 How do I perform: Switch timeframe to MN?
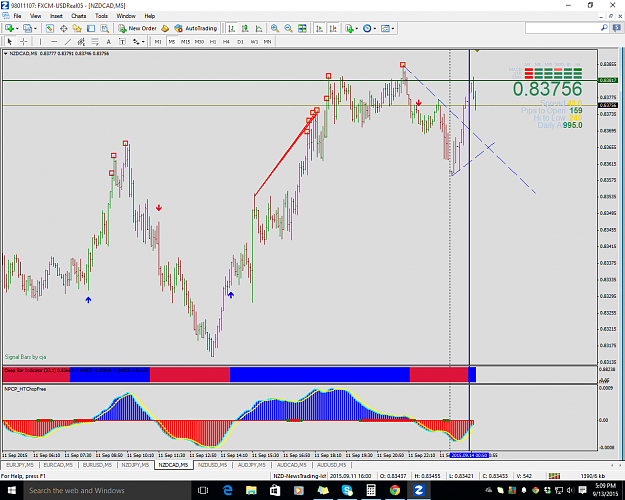[267, 41]
